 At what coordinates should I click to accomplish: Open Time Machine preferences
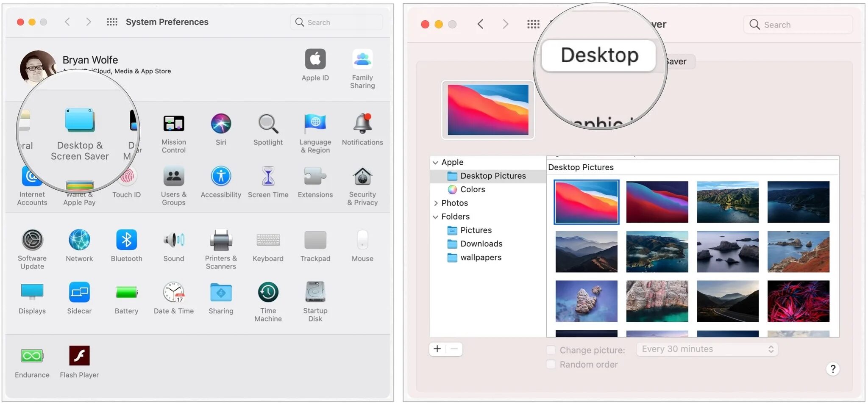(x=268, y=302)
